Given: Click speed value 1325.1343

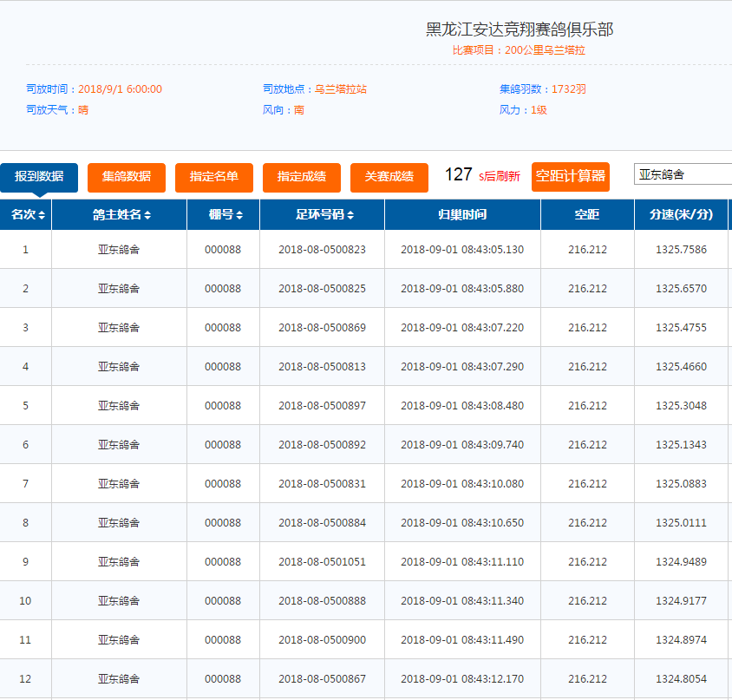Looking at the screenshot, I should click(x=681, y=445).
